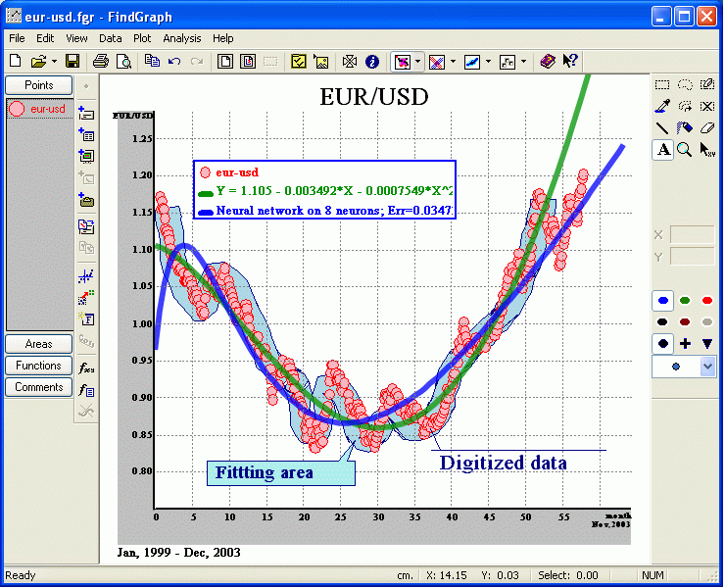The image size is (725, 588).
Task: Open the Plot menu
Action: pyautogui.click(x=142, y=38)
